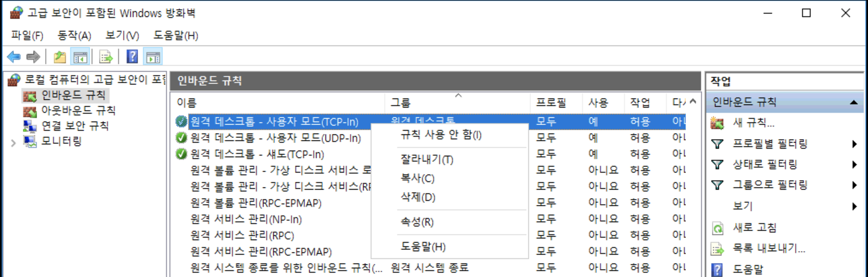Click green check icon of 섀도(TCP-In) rule

click(181, 154)
